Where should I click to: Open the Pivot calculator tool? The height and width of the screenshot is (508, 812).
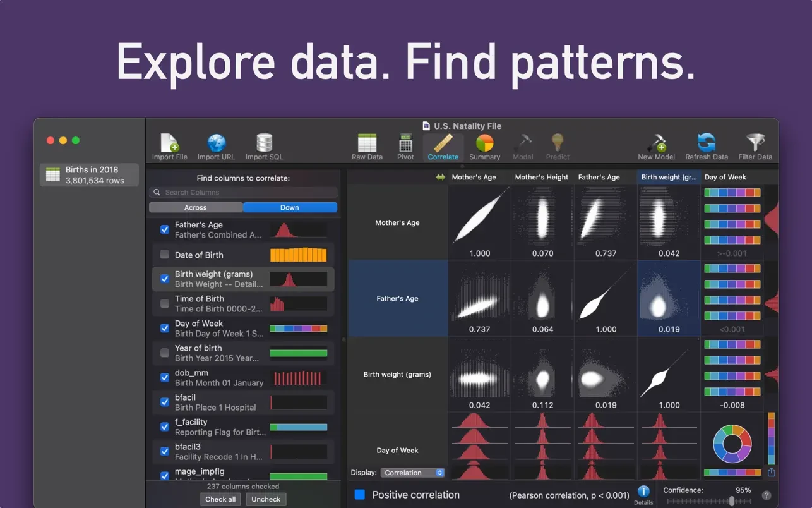(x=405, y=147)
